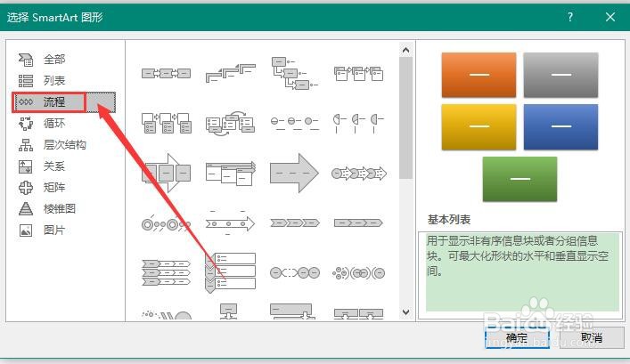Choose the closed chevron process layout
Image resolution: width=630 pixels, height=364 pixels.
[358, 222]
